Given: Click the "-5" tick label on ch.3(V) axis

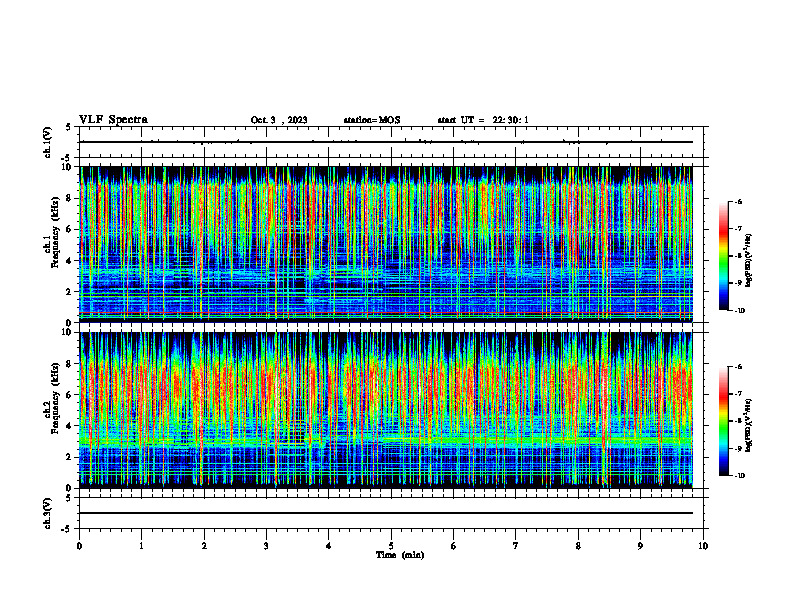Looking at the screenshot, I should (66, 529).
